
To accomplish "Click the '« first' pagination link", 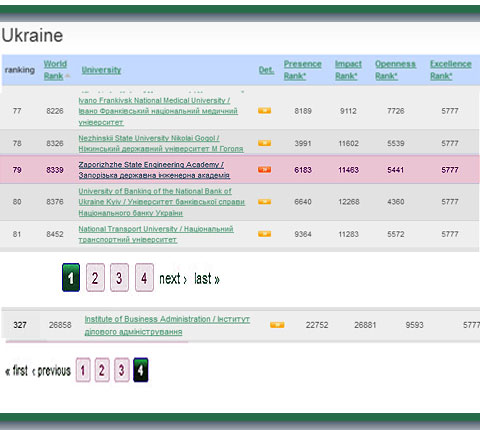I will [x=16, y=370].
